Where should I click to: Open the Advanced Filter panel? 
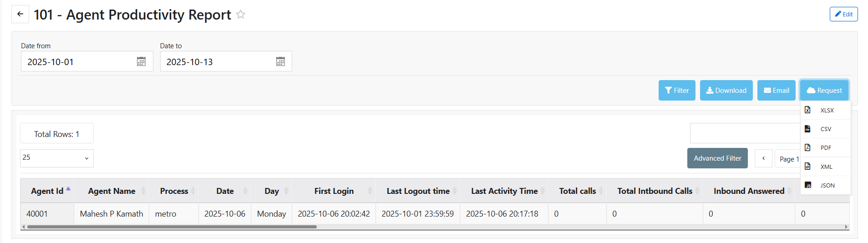(717, 158)
